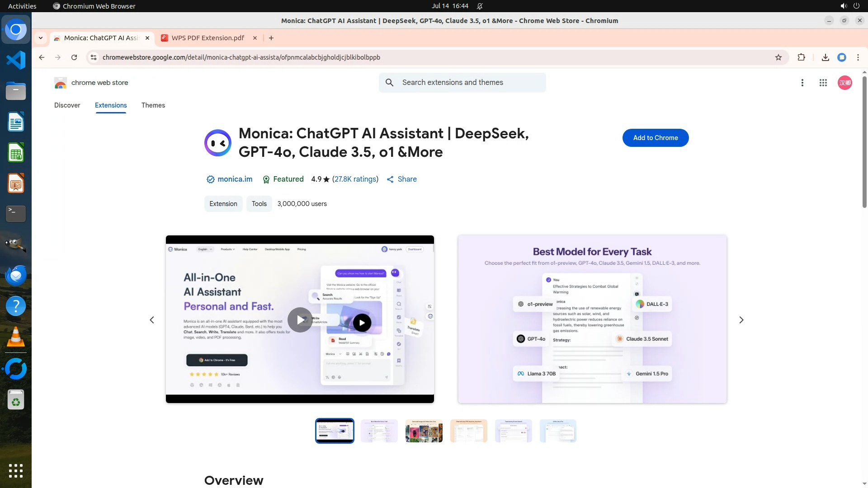Open Chrome Web Store more options menu
The height and width of the screenshot is (488, 868).
[802, 83]
